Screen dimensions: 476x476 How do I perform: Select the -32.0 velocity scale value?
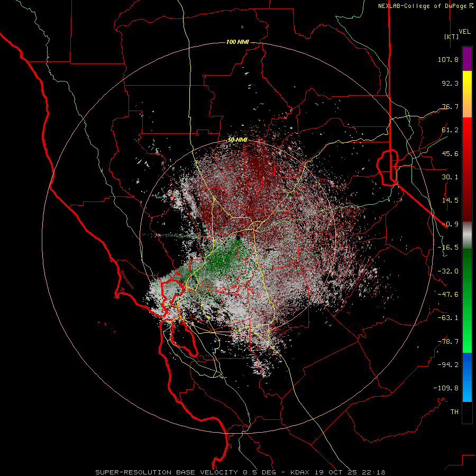point(448,271)
